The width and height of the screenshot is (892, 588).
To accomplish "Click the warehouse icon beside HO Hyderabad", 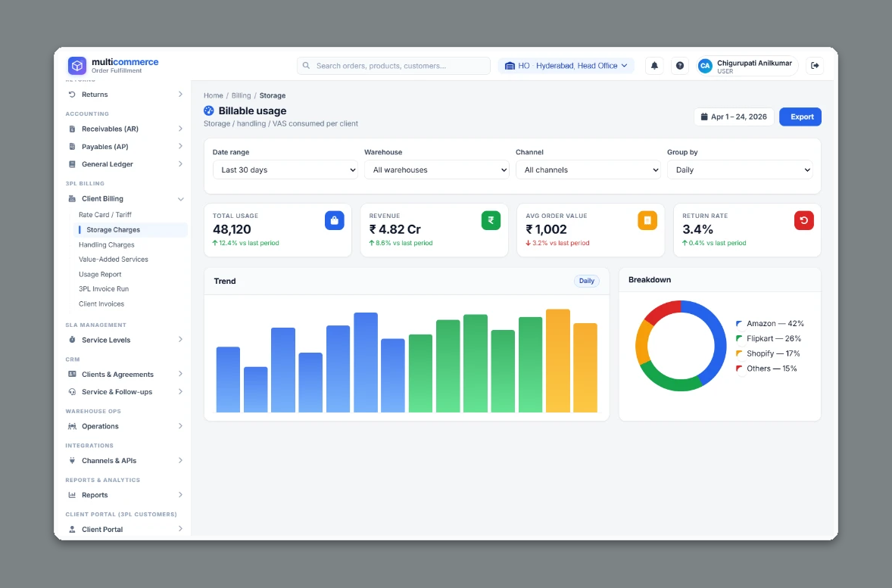I will coord(510,66).
